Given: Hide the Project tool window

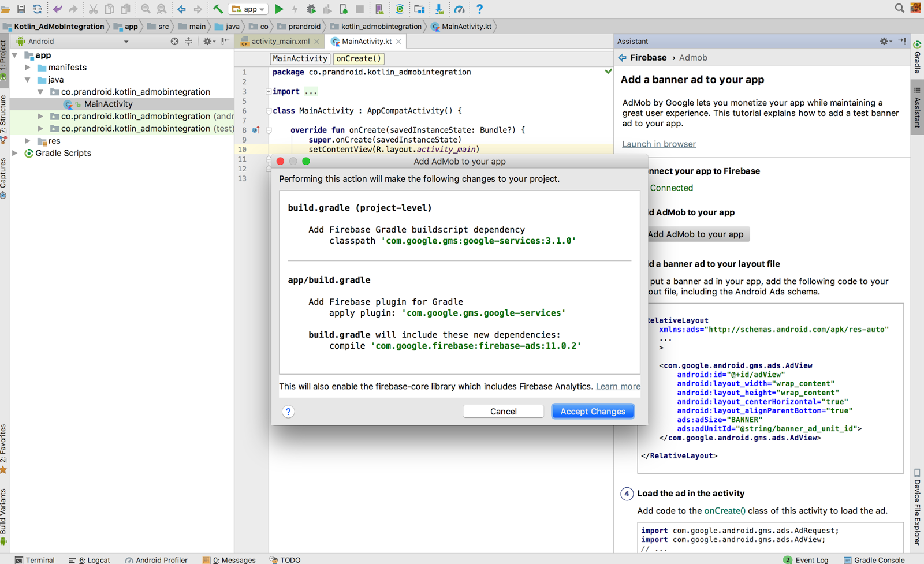Looking at the screenshot, I should (x=225, y=41).
